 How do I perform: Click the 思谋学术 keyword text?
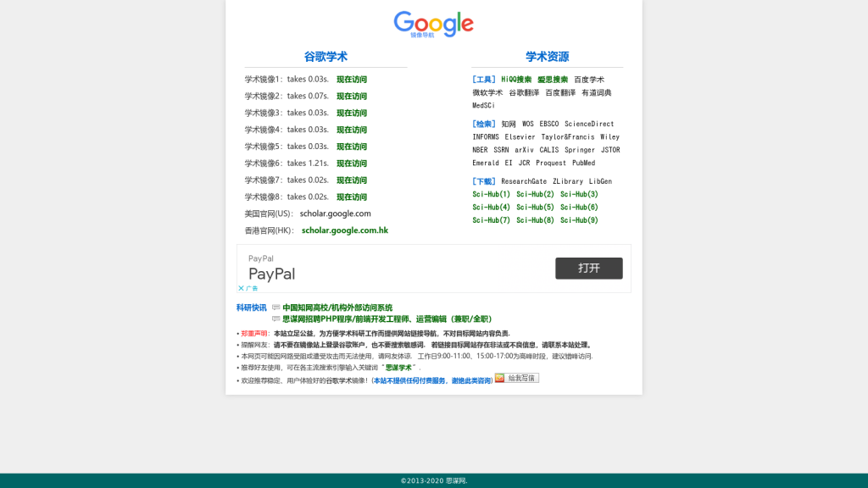click(x=398, y=368)
